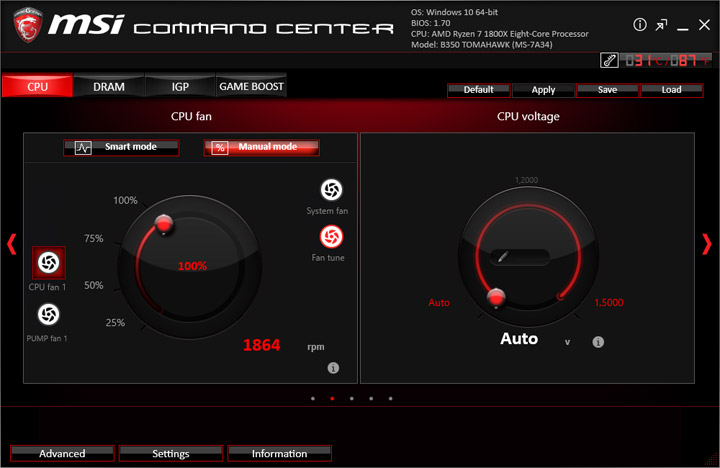
Task: Click the 75% dial mark label
Action: (x=94, y=238)
